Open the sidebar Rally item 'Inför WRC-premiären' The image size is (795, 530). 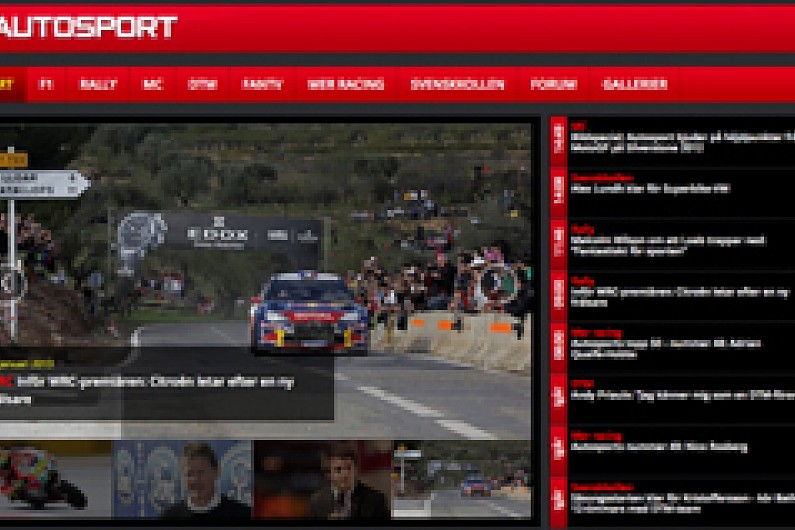[679, 297]
